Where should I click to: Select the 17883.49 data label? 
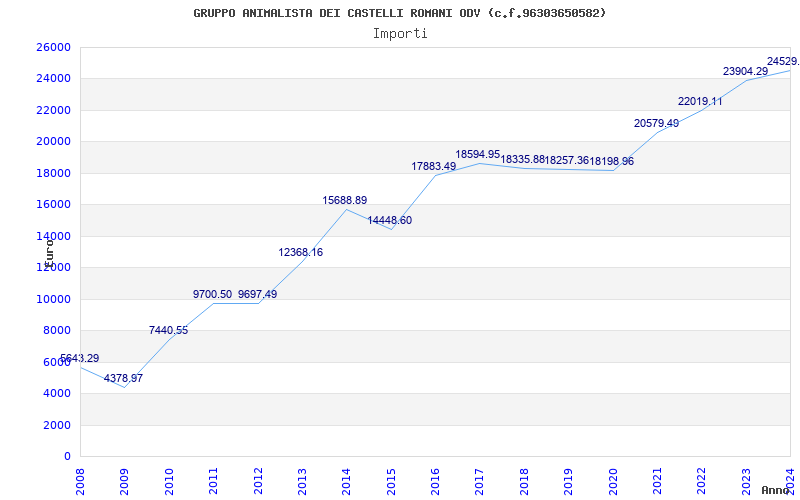[x=434, y=167]
